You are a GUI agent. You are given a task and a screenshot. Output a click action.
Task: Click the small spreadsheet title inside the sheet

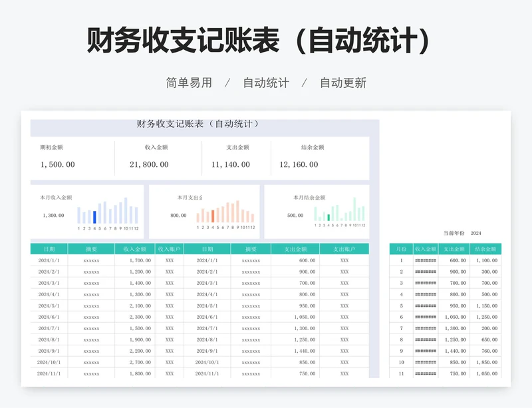click(198, 124)
